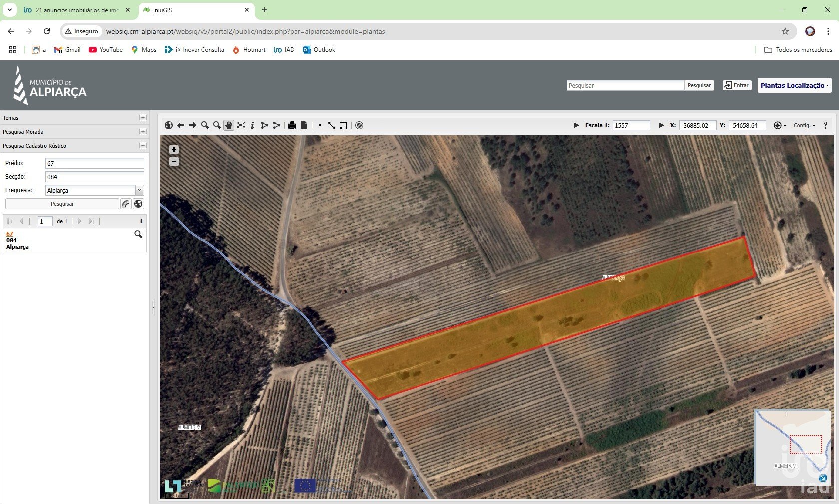
Task: Select the info identify tool
Action: click(x=253, y=125)
